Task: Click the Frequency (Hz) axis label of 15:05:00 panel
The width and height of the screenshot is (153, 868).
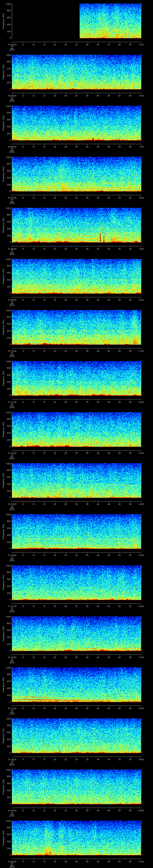Action: (x=3, y=72)
